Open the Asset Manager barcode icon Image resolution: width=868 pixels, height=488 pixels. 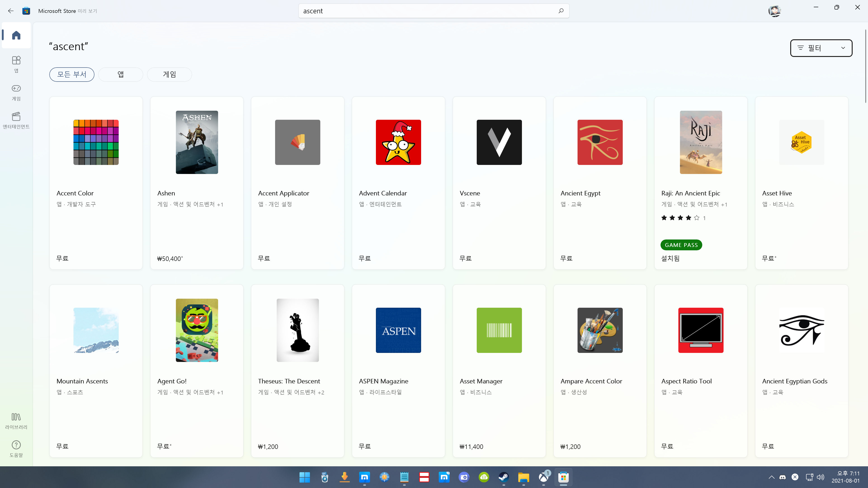pos(499,330)
